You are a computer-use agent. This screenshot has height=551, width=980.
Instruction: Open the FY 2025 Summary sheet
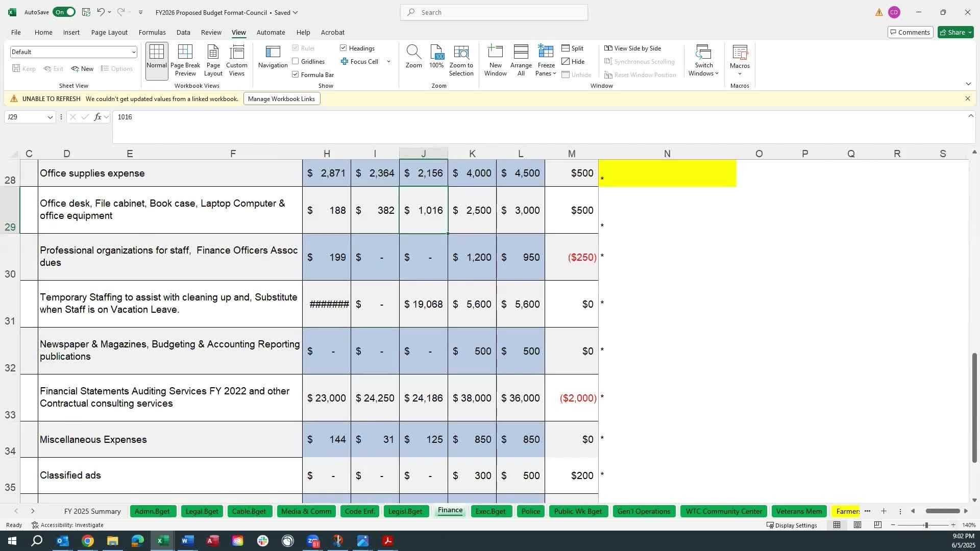[92, 511]
